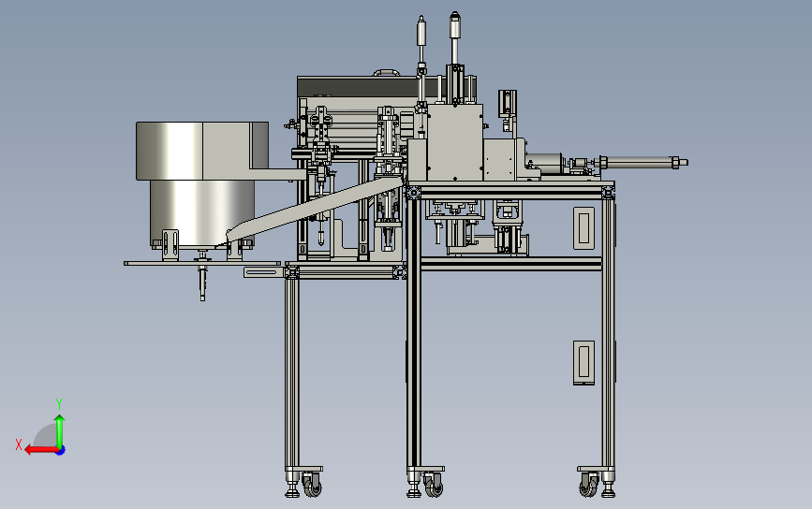This screenshot has width=812, height=509.
Task: Select the vibratory bowl feeder's upper drum
Action: [202, 151]
